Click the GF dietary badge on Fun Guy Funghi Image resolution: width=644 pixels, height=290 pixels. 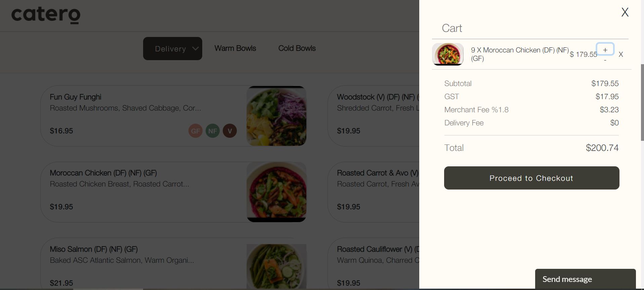(x=195, y=131)
